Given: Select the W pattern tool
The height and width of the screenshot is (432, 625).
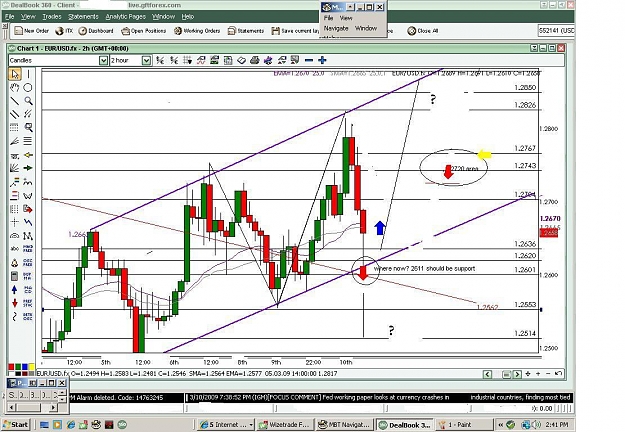Looking at the screenshot, I should [28, 195].
